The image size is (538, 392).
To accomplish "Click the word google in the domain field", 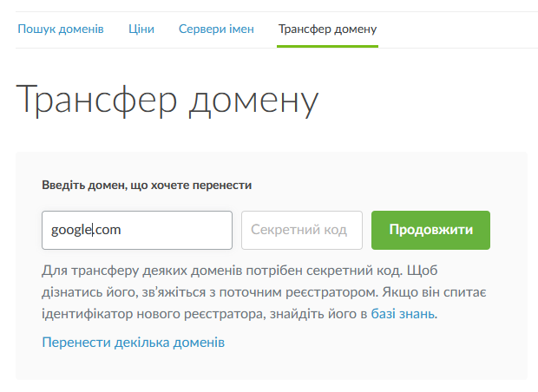I will [x=71, y=230].
